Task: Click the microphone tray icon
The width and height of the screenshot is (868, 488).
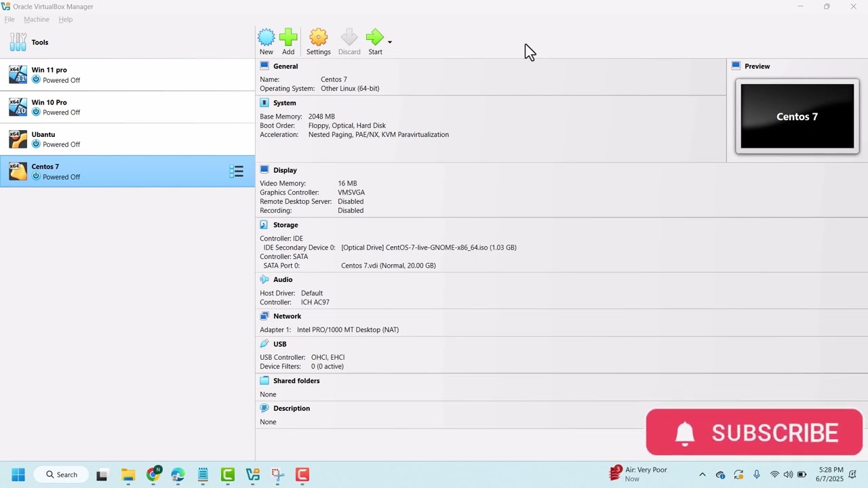Action: click(x=757, y=474)
